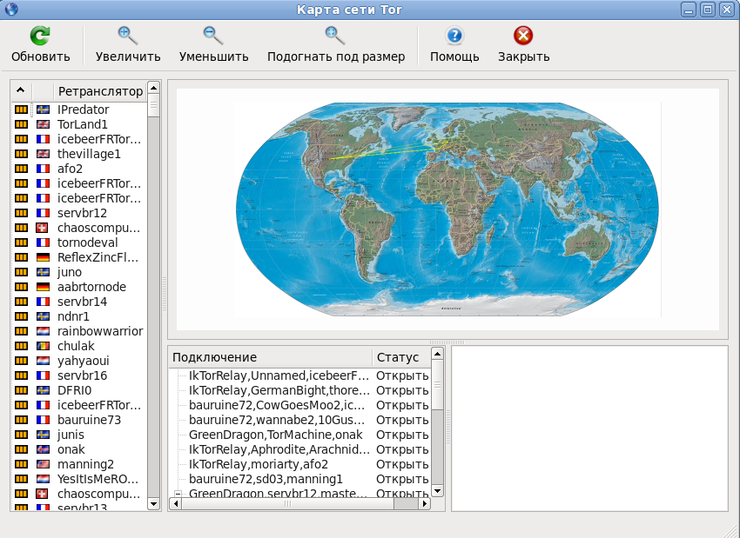
Task: Click the Увеличить zoom-in magnifier
Action: coord(128,37)
